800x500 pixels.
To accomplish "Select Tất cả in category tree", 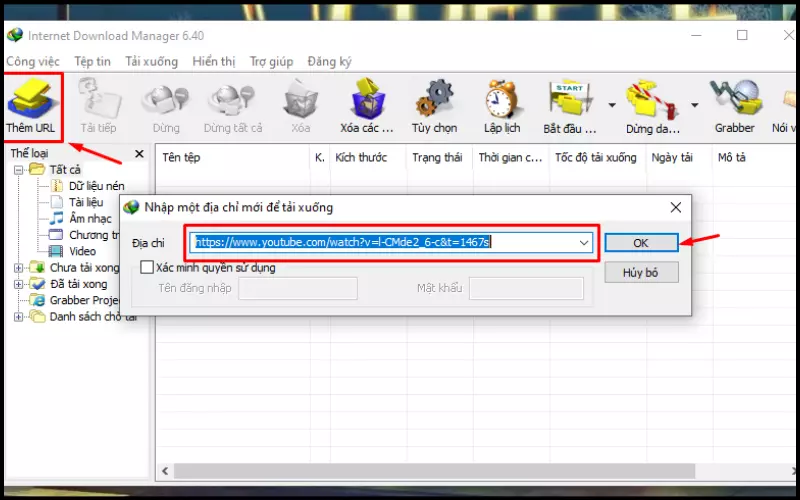I will (x=65, y=170).
